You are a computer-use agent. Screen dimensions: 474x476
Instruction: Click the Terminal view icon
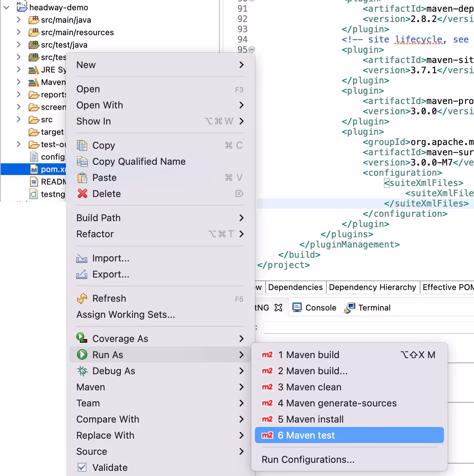click(x=350, y=308)
